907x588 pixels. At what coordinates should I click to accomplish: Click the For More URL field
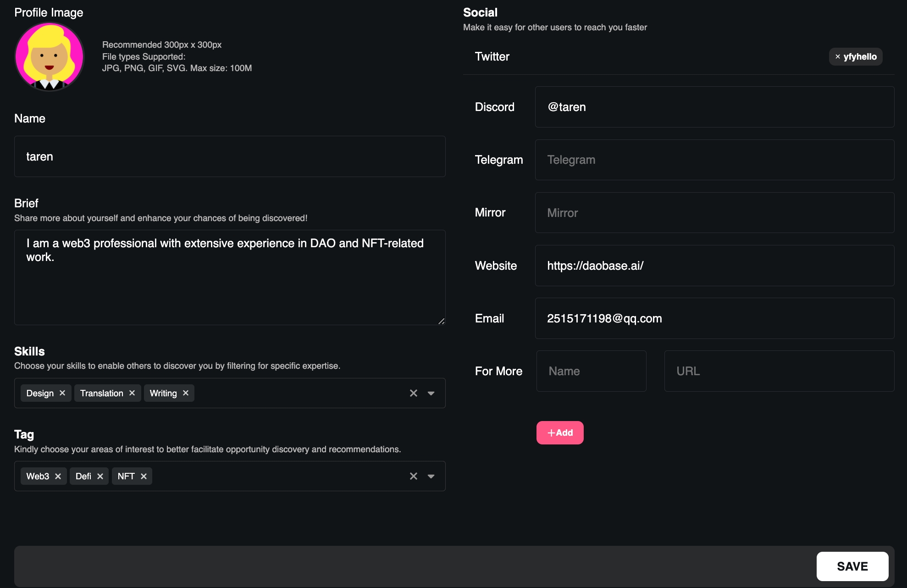tap(779, 371)
